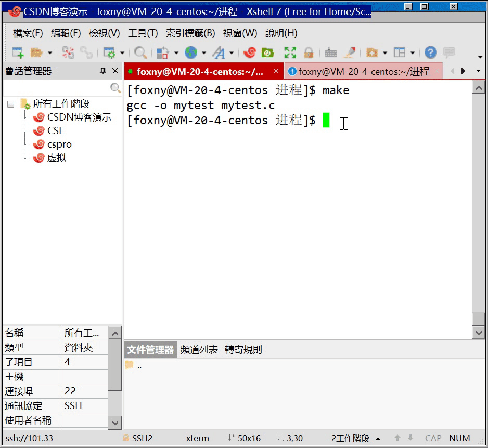Click the NUM lock status indicator
The image size is (488, 448).
click(x=460, y=438)
